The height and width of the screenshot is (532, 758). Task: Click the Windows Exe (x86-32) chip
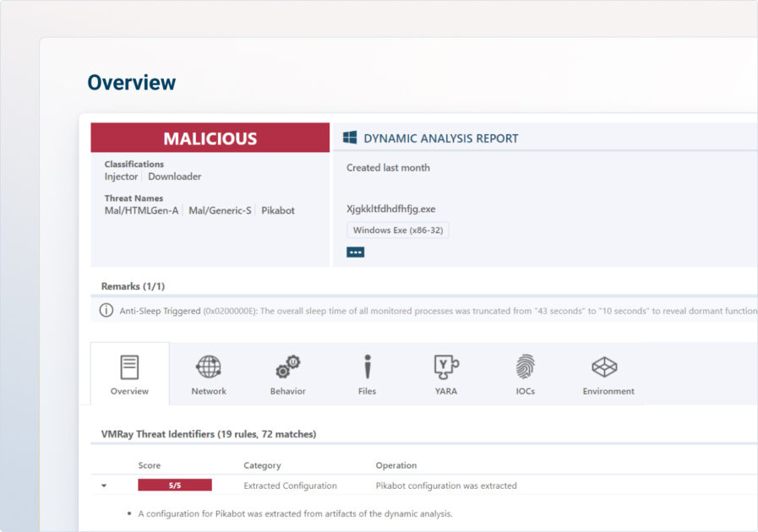pos(397,230)
